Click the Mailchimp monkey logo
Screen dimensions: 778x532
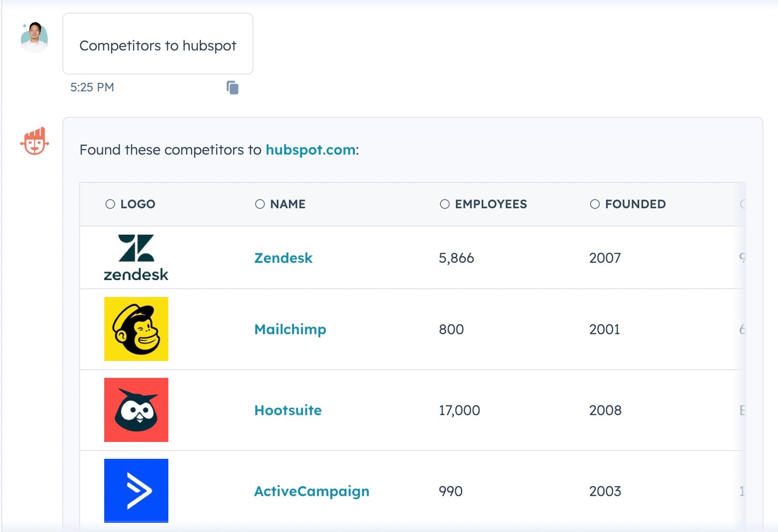coord(136,329)
